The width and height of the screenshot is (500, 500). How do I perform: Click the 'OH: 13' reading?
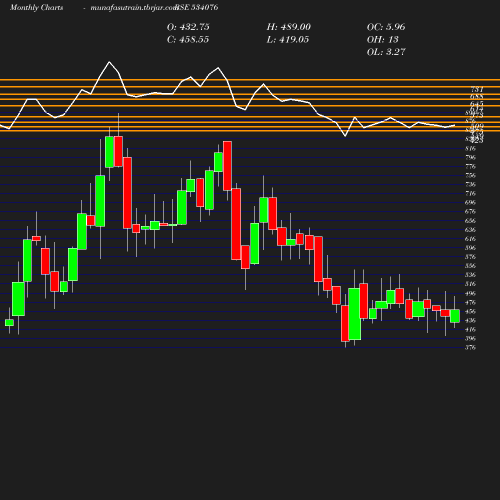coord(382,40)
